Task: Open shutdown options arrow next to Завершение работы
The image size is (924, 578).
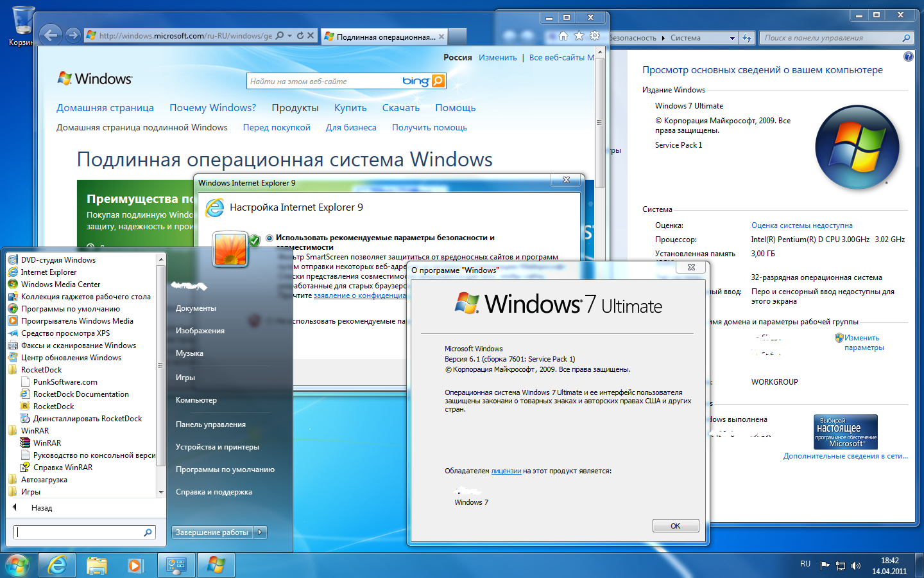Action: click(x=260, y=532)
